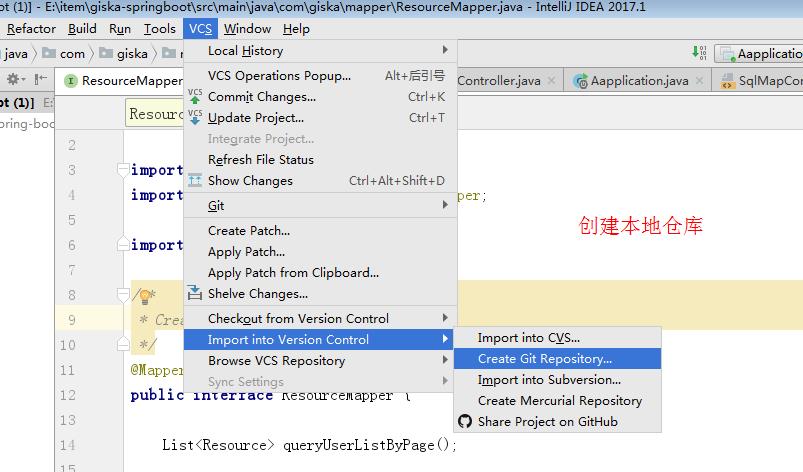
Task: Toggle the import fold end marker on line 6
Action: [x=123, y=244]
